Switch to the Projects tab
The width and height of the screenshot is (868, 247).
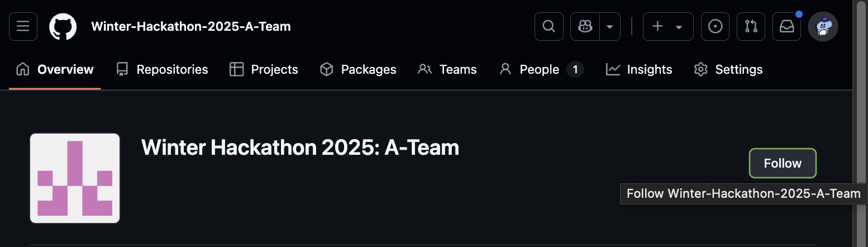coord(264,69)
